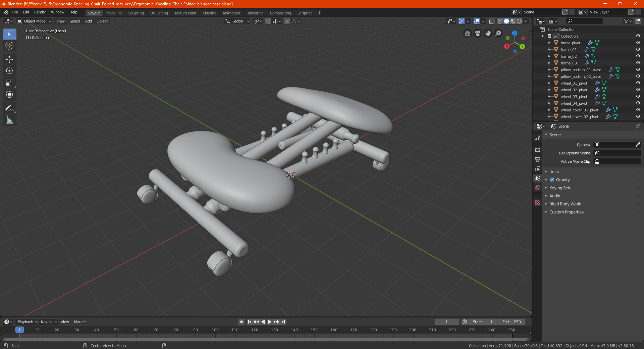Play the animation forward

click(270, 322)
